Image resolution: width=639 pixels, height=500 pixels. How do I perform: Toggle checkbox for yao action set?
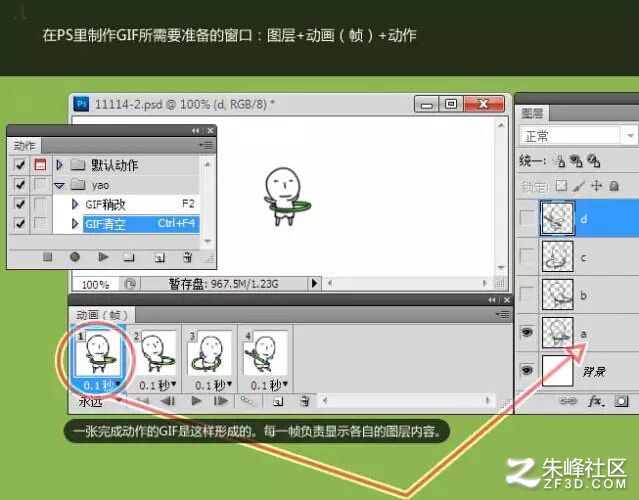click(20, 185)
